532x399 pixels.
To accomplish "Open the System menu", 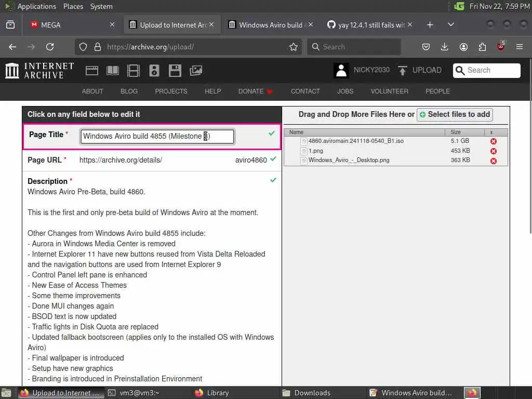I will click(101, 6).
